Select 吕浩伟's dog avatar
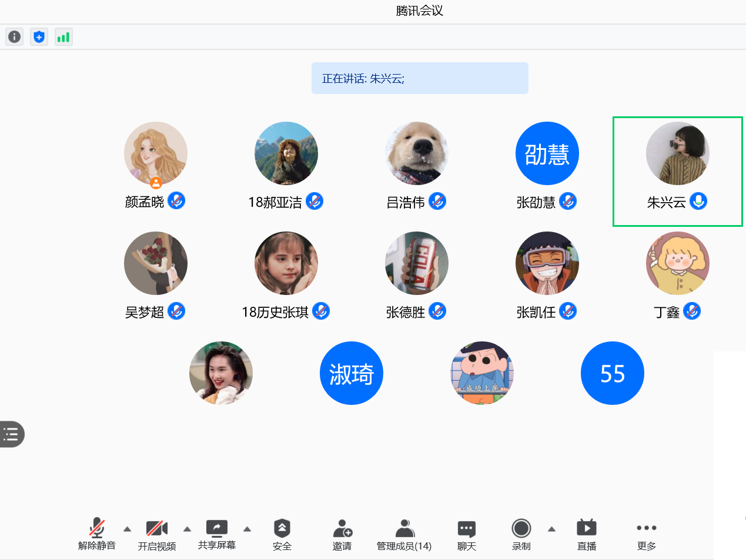Image resolution: width=746 pixels, height=560 pixels. [x=417, y=153]
